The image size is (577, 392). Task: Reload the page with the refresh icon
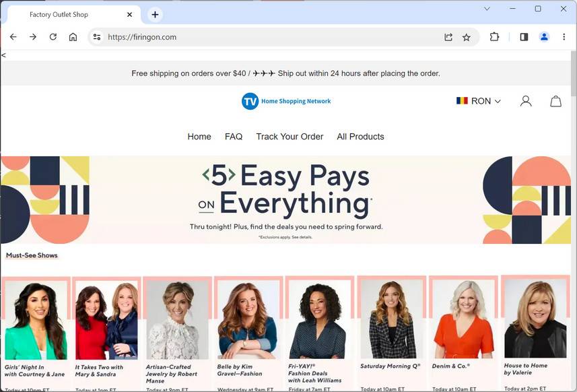pyautogui.click(x=53, y=37)
